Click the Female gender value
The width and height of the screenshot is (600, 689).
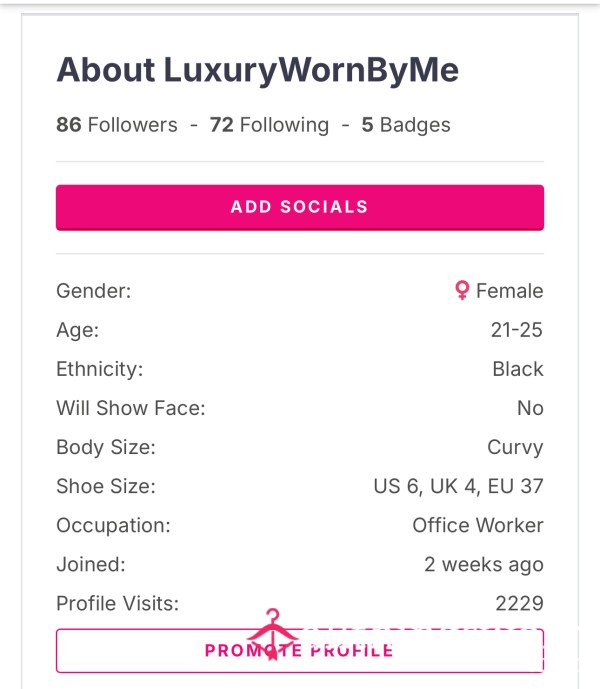(509, 291)
